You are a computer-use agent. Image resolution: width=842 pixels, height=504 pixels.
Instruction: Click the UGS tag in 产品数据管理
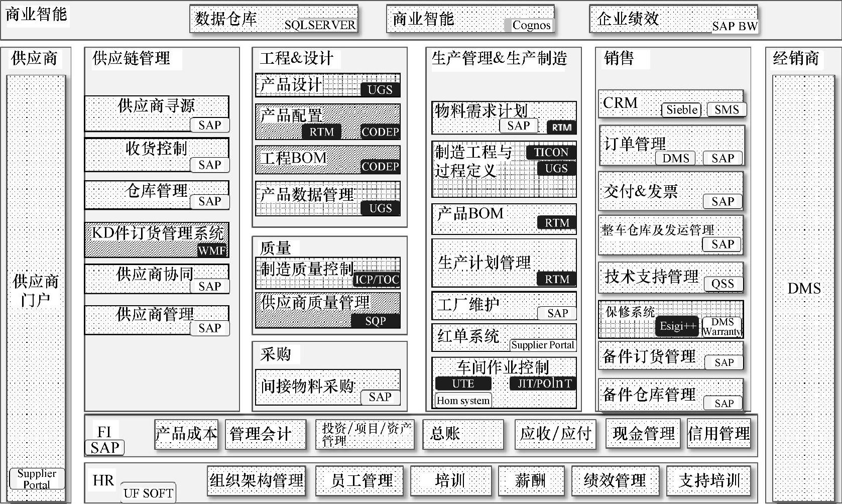pos(380,208)
